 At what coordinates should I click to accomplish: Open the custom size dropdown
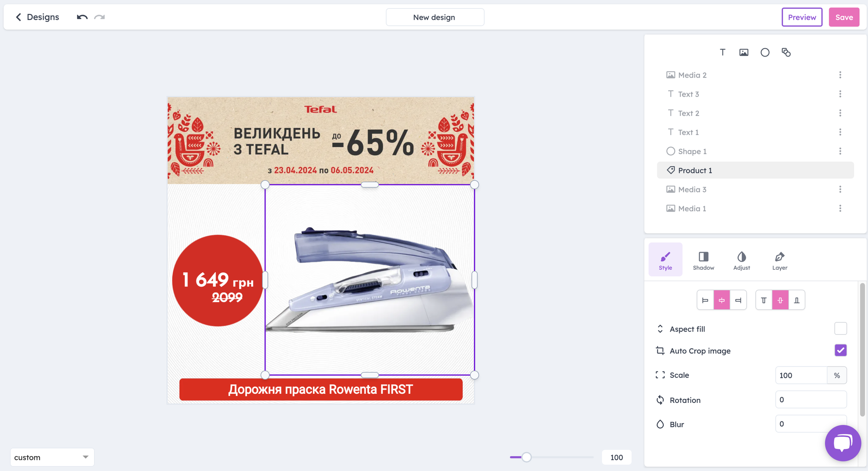click(x=52, y=457)
